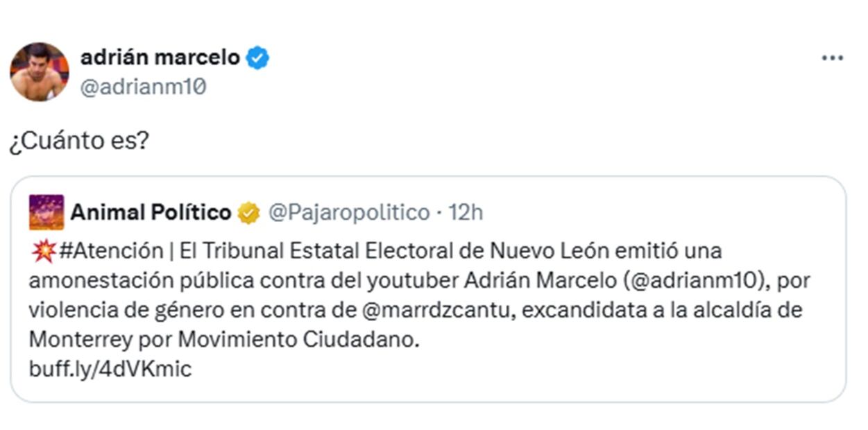Open the Animal Político account name
The image size is (868, 430).
[151, 212]
